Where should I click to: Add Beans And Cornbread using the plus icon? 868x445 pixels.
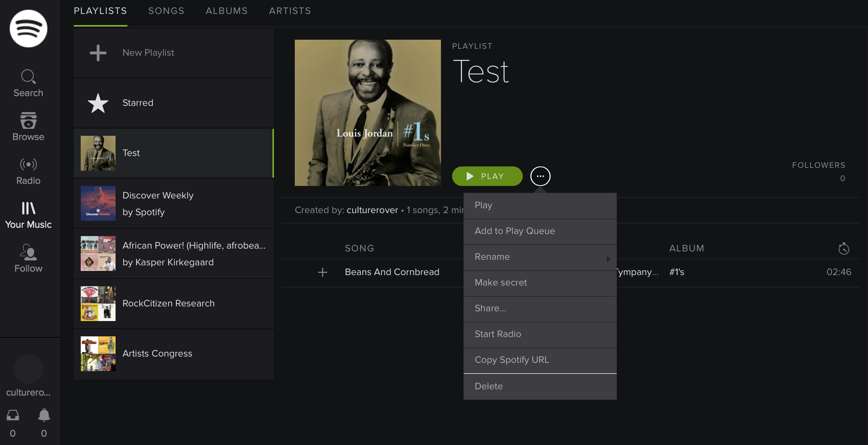(x=322, y=272)
